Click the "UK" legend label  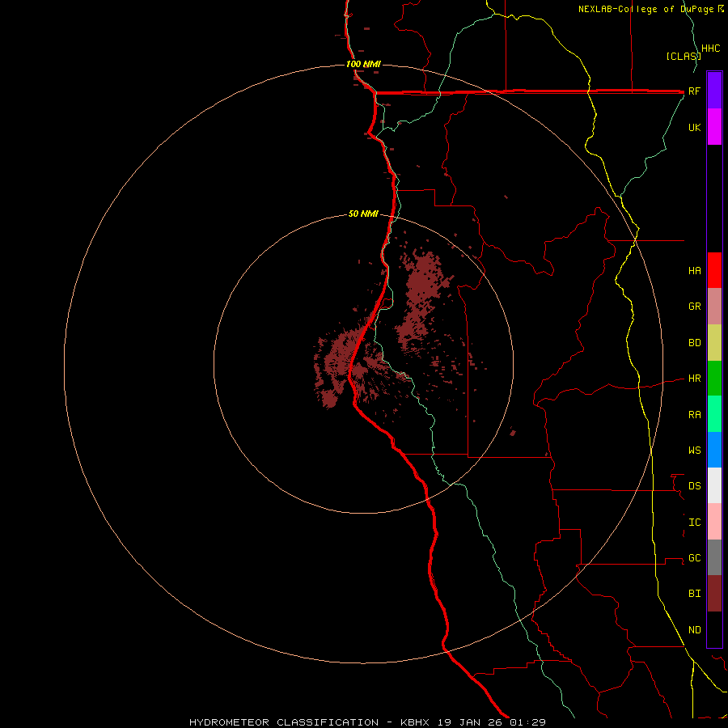click(x=695, y=127)
